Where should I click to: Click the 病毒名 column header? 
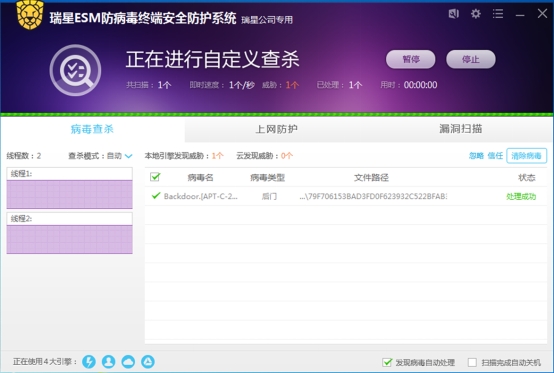click(x=200, y=177)
